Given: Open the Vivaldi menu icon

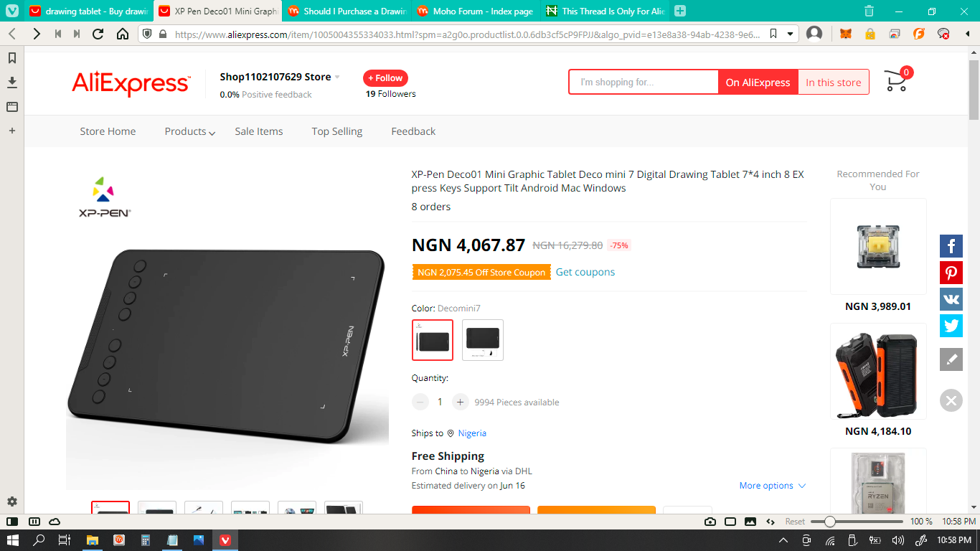Looking at the screenshot, I should pos(12,11).
